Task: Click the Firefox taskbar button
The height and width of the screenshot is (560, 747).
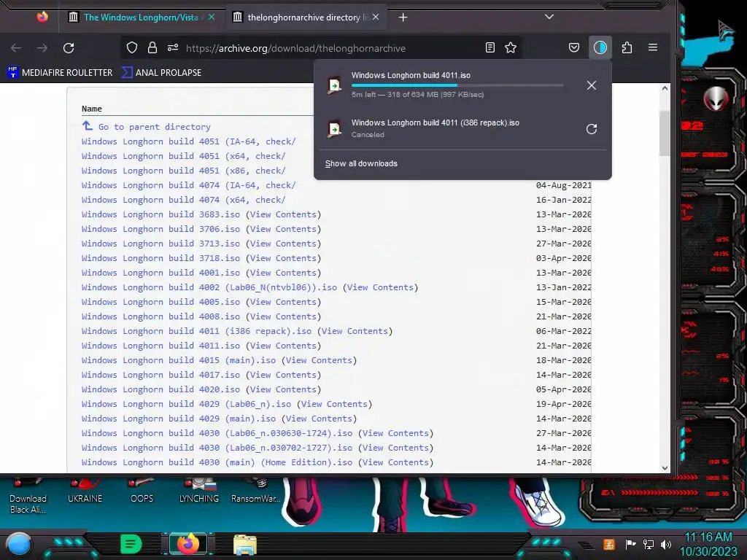Action: (x=188, y=544)
